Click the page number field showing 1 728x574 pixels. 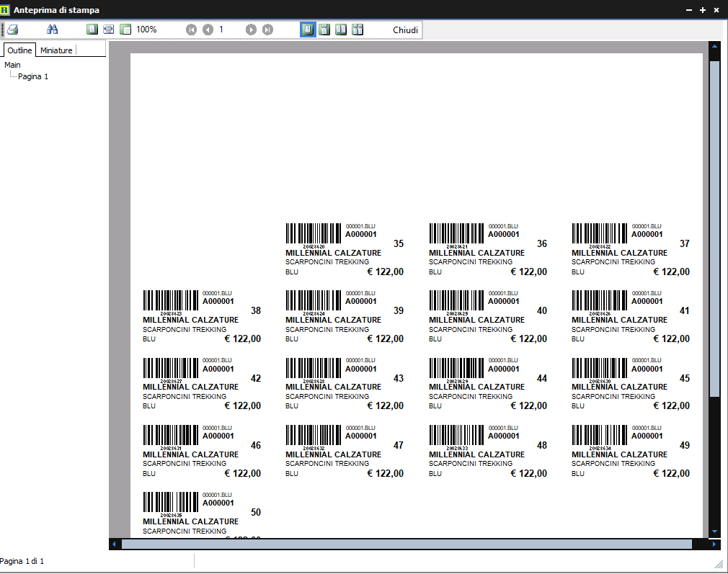(221, 30)
